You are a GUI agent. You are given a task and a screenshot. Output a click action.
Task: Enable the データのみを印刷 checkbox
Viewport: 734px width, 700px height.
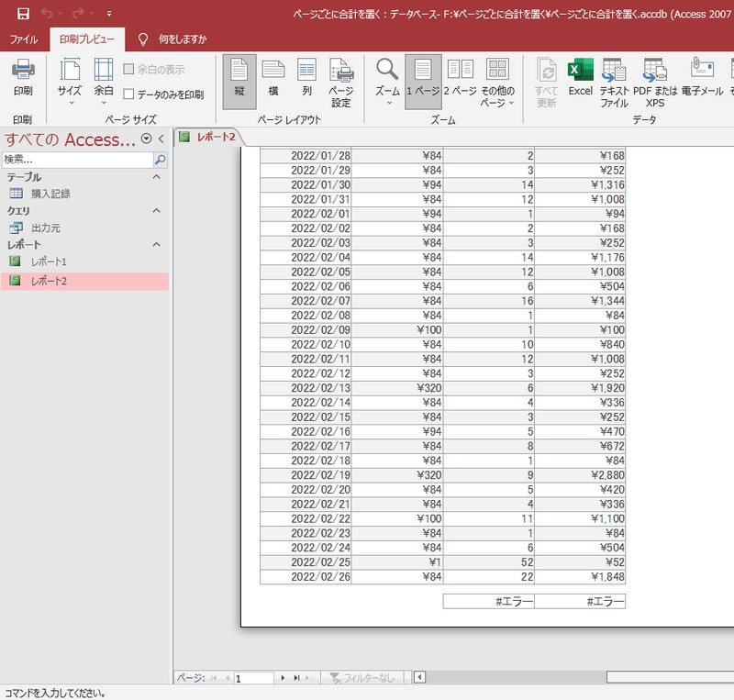128,94
